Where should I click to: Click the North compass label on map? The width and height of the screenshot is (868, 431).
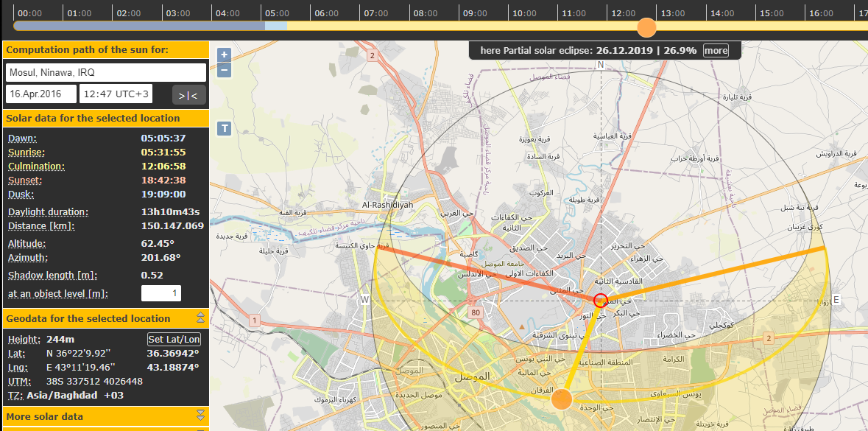pyautogui.click(x=601, y=65)
